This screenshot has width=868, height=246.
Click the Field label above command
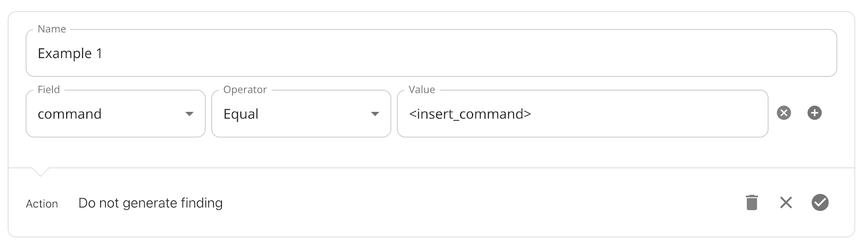49,90
